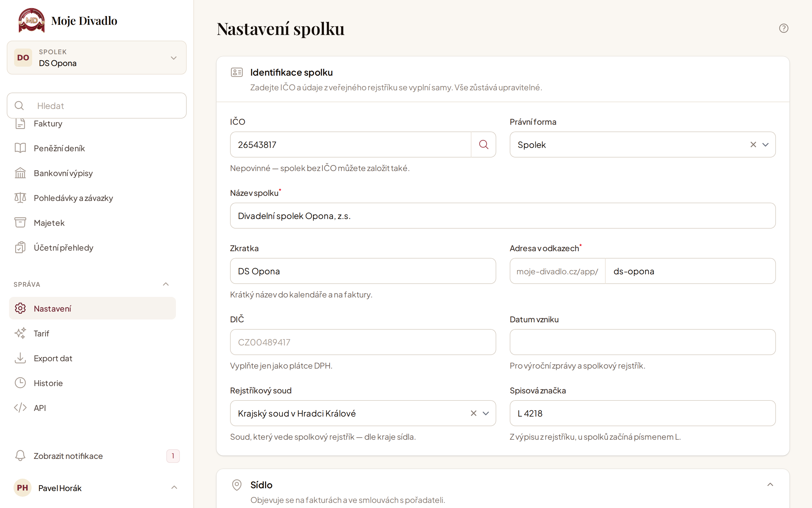Click the Hledat search field
The width and height of the screenshot is (812, 508).
pos(97,106)
